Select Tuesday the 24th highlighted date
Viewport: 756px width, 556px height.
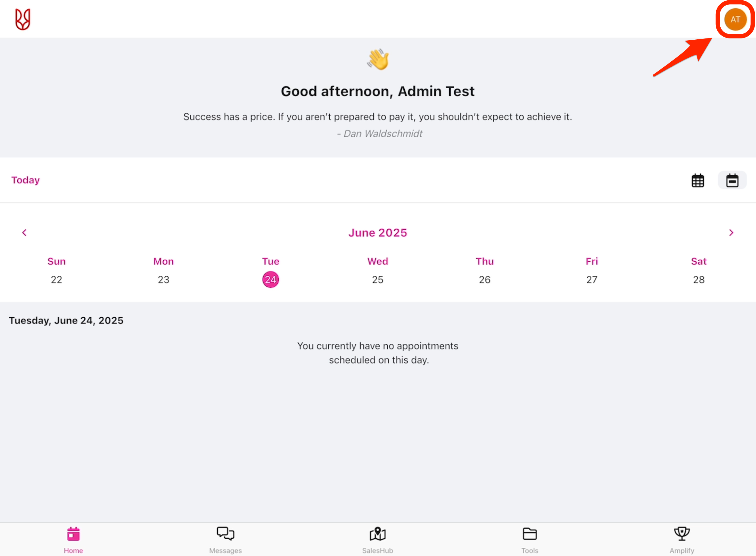(x=270, y=279)
